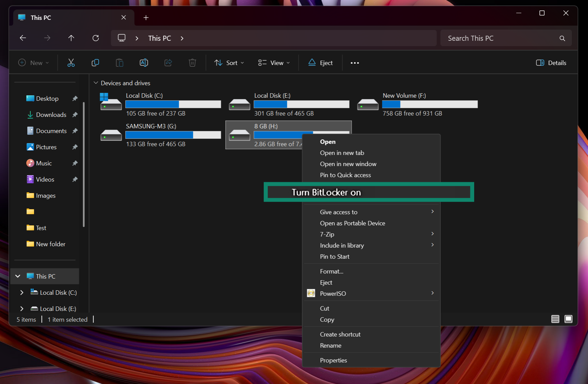Collapse the Devices and drives section
This screenshot has height=384, width=588.
pyautogui.click(x=96, y=83)
